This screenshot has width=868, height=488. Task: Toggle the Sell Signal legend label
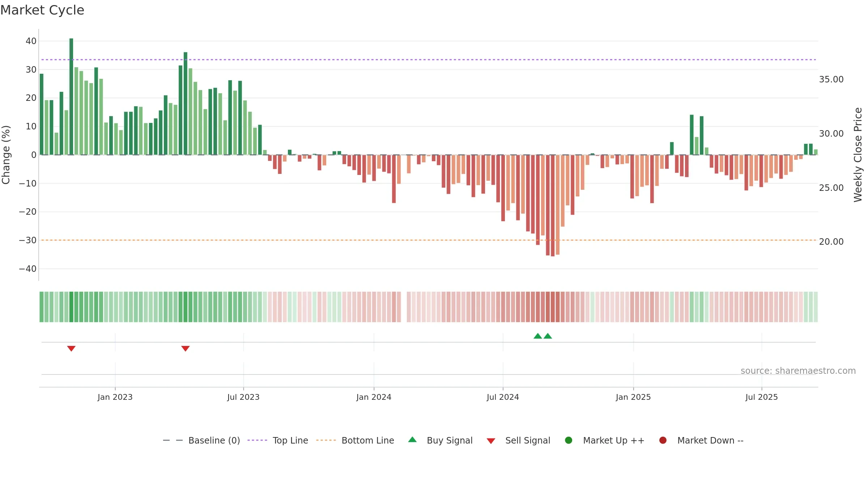528,440
